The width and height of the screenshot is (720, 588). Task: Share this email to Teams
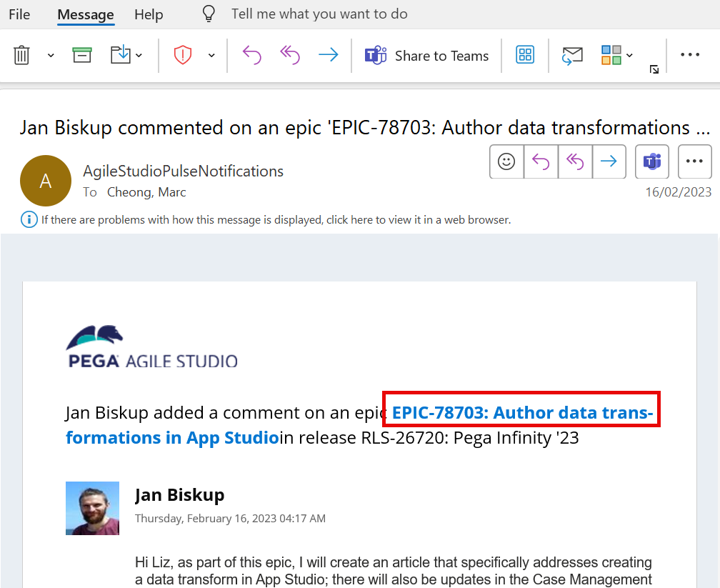click(x=426, y=56)
